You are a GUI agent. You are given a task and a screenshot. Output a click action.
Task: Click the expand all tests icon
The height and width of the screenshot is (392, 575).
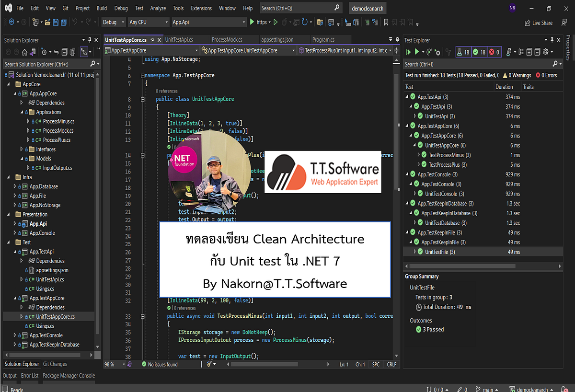[530, 52]
